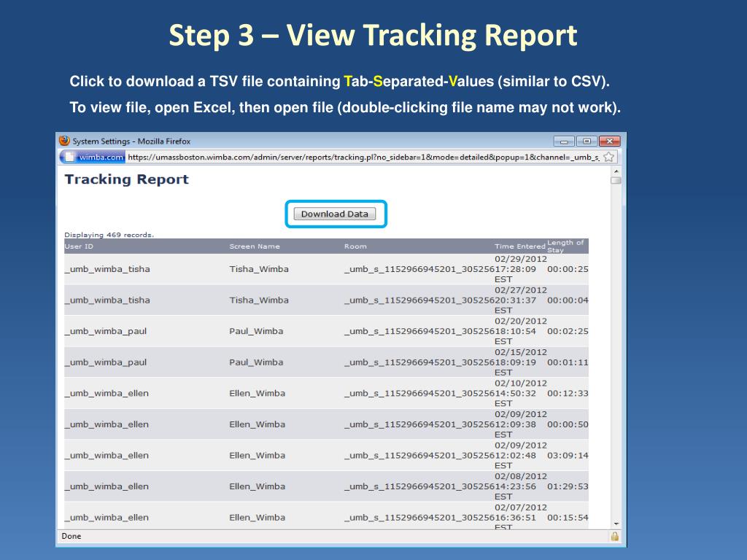Click the length of stay 00:00:04
This screenshot has width=747, height=560.
click(x=568, y=300)
